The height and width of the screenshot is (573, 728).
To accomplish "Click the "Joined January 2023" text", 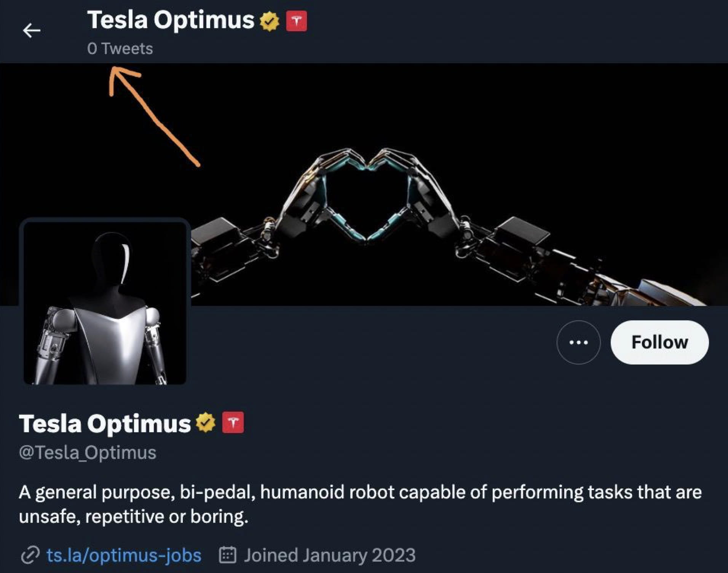I will coord(330,555).
